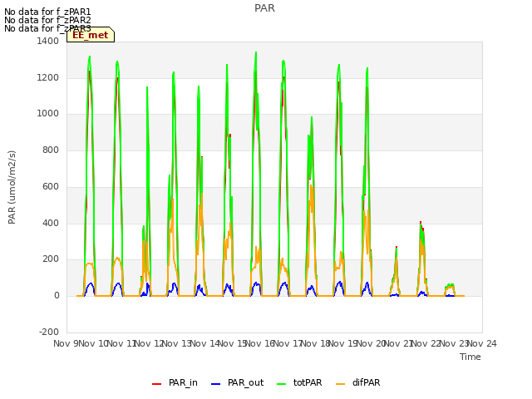Viewport: 532px width, 399px height.
Task: Select the PAR_in legend label
Action: pos(183,382)
